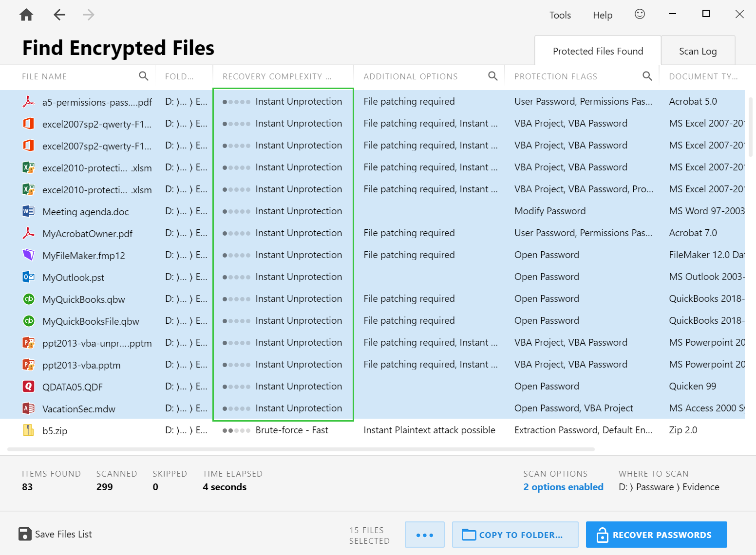Select VacationSec.mdw file name
This screenshot has width=756, height=555.
[79, 409]
